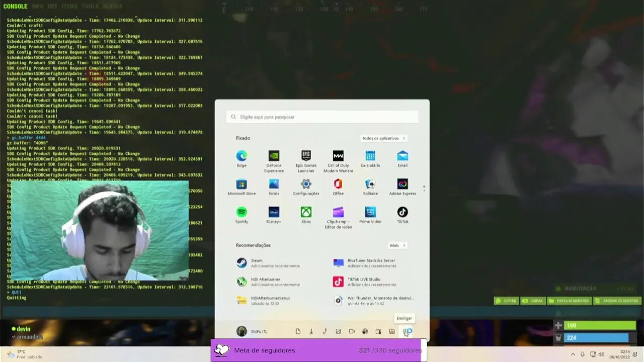Open the 17°C weather widget
The height and width of the screenshot is (362, 644).
click(24, 354)
